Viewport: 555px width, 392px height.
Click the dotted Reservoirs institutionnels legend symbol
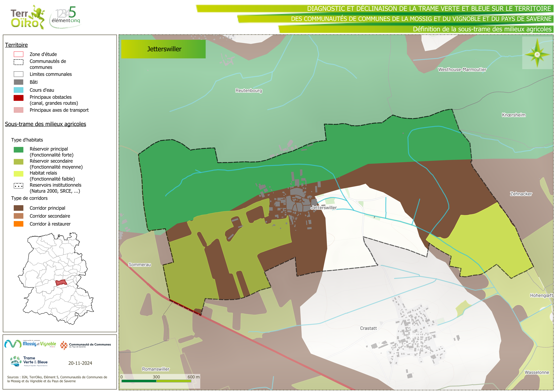[x=18, y=186]
